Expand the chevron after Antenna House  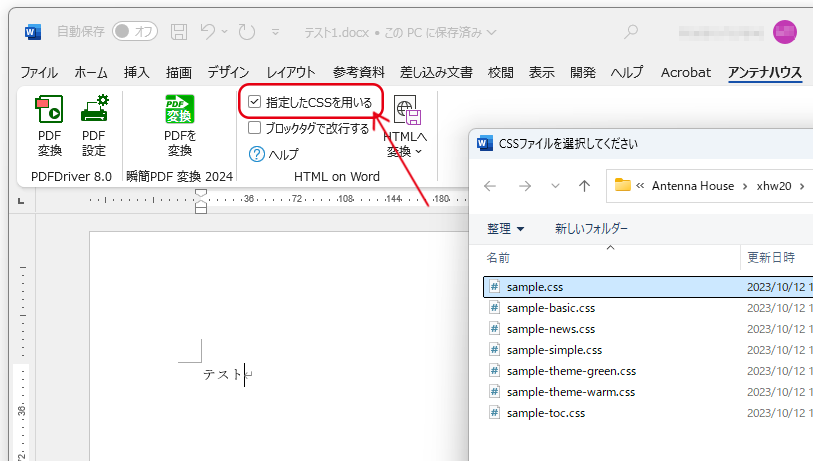[745, 186]
